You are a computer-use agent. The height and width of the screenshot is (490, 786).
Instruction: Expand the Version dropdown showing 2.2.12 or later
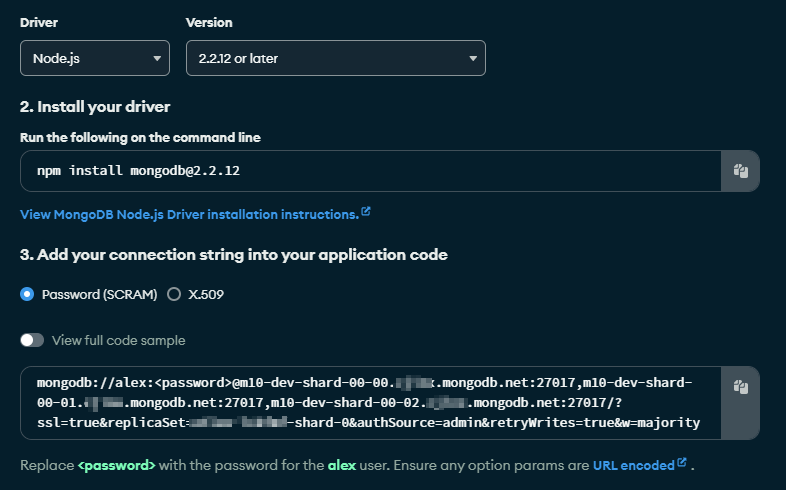click(335, 58)
